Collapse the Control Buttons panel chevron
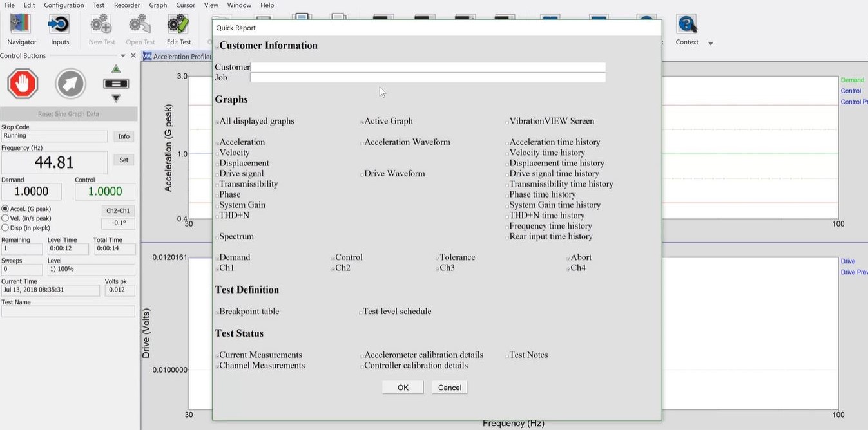 (122, 55)
